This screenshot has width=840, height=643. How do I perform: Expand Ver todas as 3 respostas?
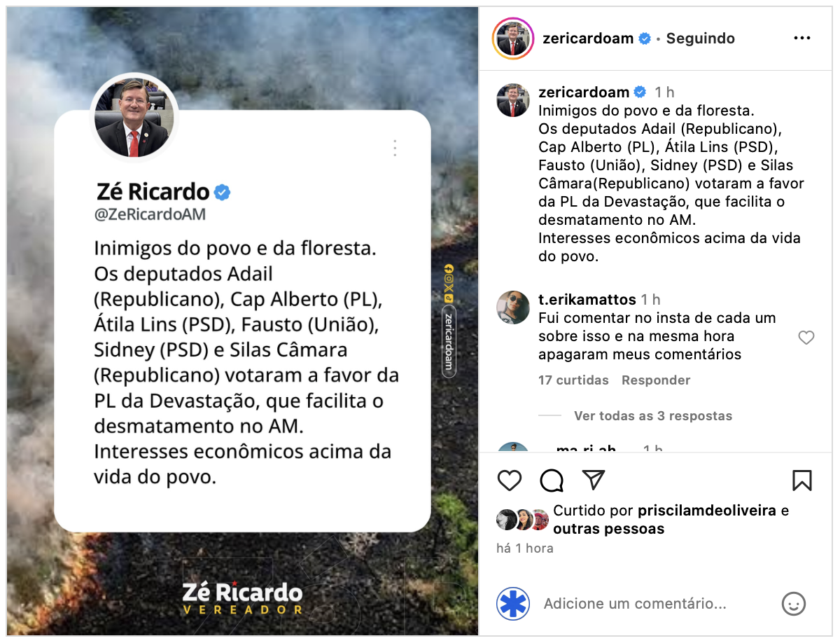click(653, 415)
